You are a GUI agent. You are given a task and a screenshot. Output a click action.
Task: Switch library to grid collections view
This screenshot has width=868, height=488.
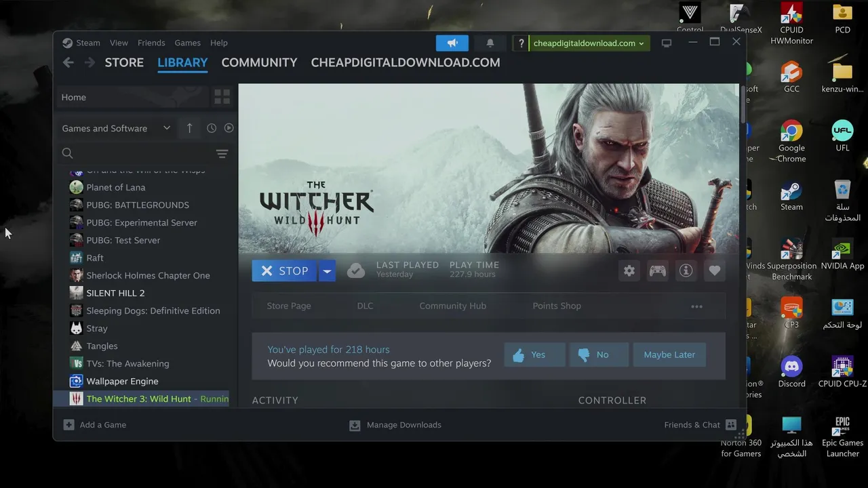(222, 97)
